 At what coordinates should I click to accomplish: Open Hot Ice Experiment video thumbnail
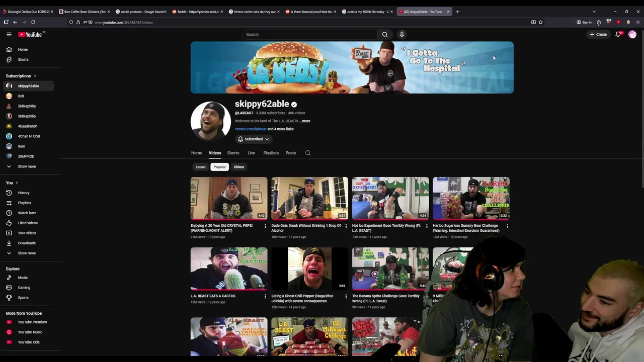pyautogui.click(x=390, y=198)
